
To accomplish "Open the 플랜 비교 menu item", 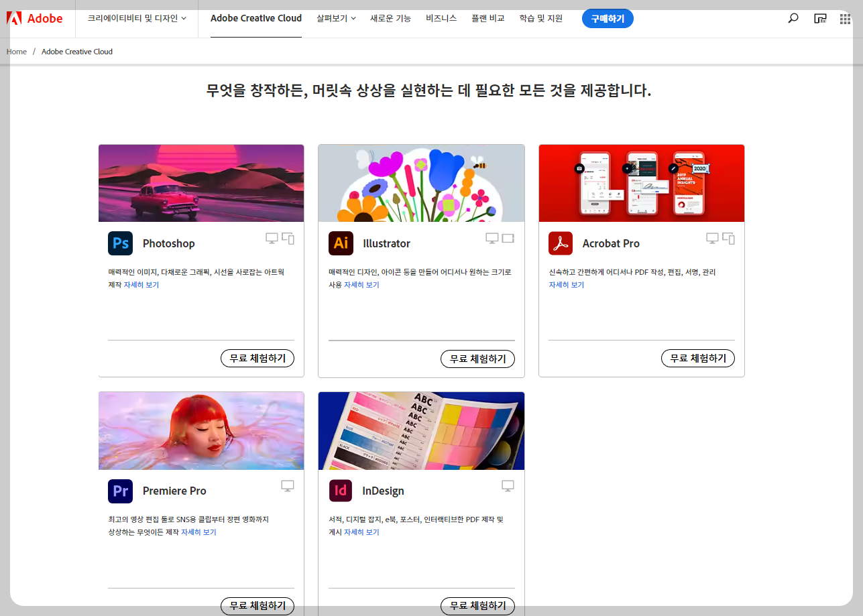I will pos(488,19).
